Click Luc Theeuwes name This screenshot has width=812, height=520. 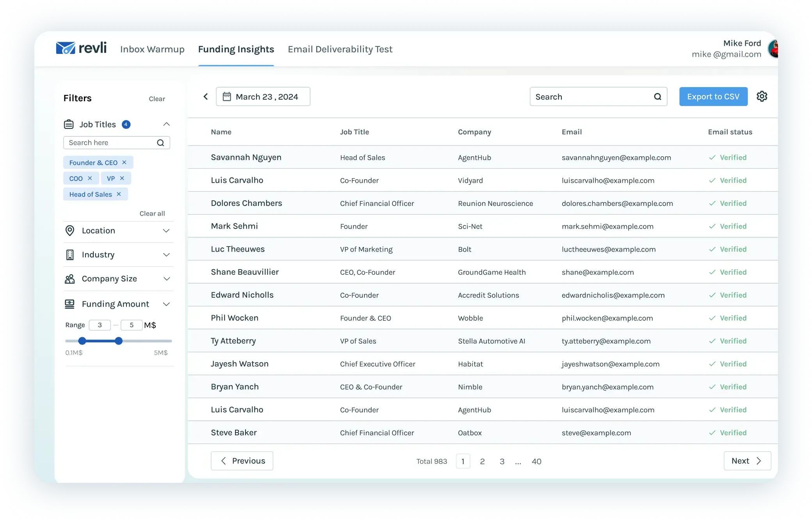pos(238,249)
